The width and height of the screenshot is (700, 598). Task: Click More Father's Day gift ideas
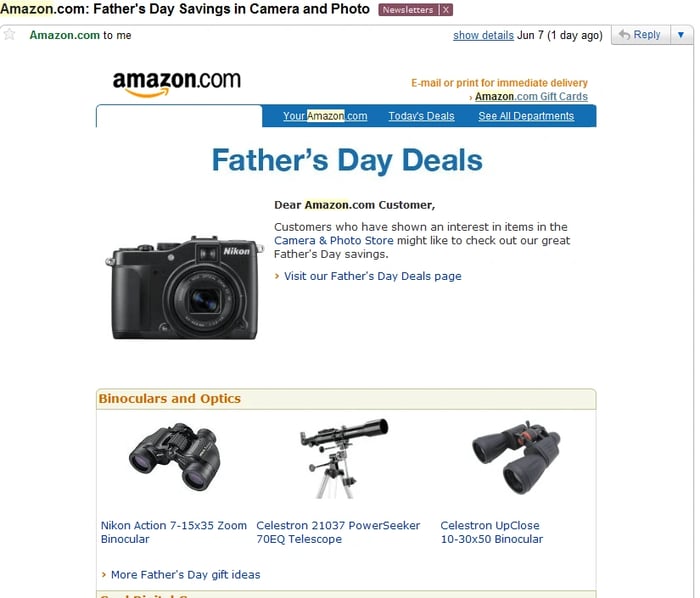point(185,575)
